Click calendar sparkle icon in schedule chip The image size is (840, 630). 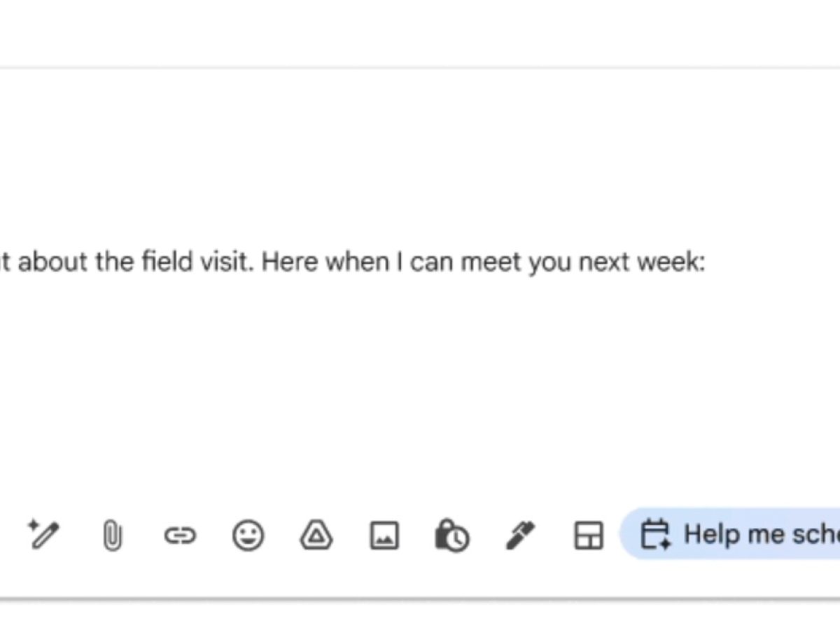(655, 535)
